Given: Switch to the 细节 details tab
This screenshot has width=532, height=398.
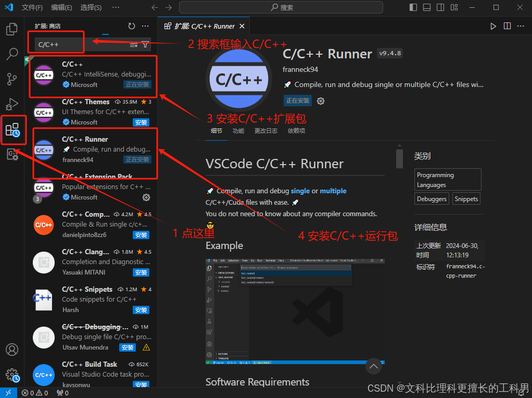Looking at the screenshot, I should tap(216, 131).
